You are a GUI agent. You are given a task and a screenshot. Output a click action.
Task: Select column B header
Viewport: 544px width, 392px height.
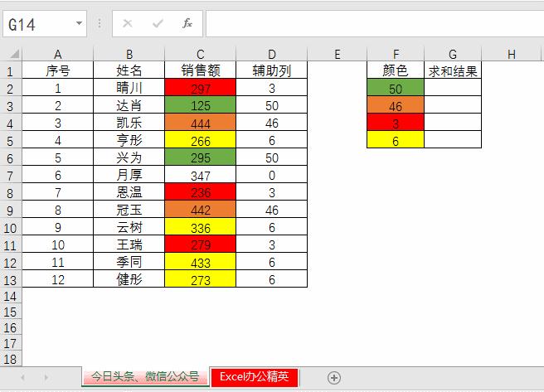(x=129, y=54)
